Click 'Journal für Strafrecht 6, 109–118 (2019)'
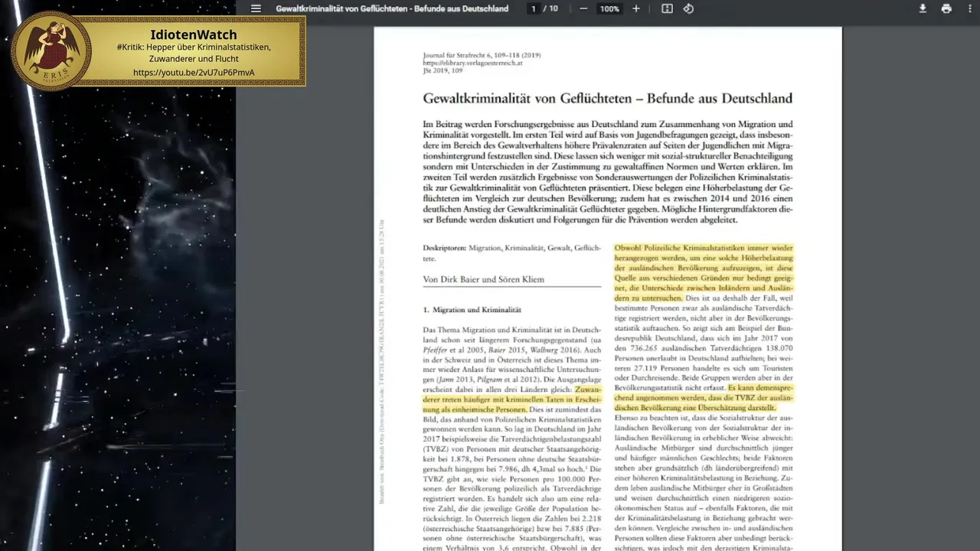 tap(482, 55)
